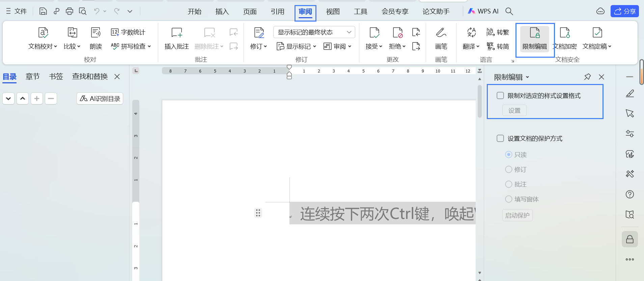The height and width of the screenshot is (281, 644).
Task: Click the search magnifier icon
Action: click(x=509, y=11)
